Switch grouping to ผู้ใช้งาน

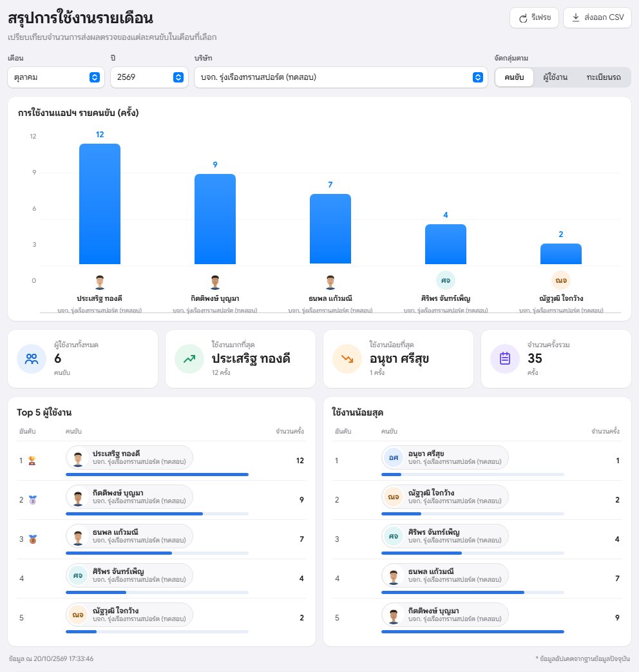point(555,77)
